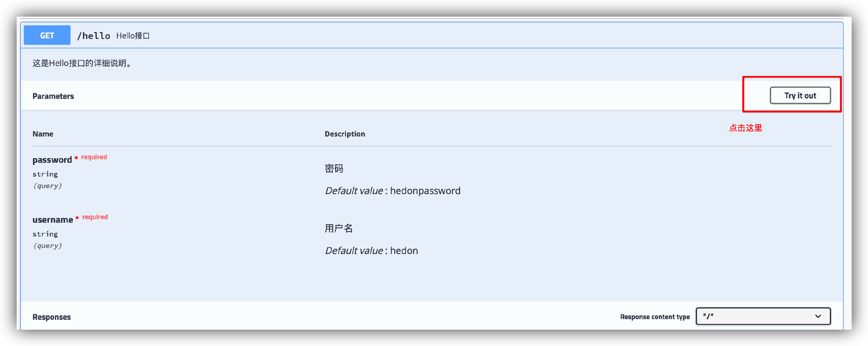
Task: Click the default value hedonpassword
Action: tap(425, 191)
